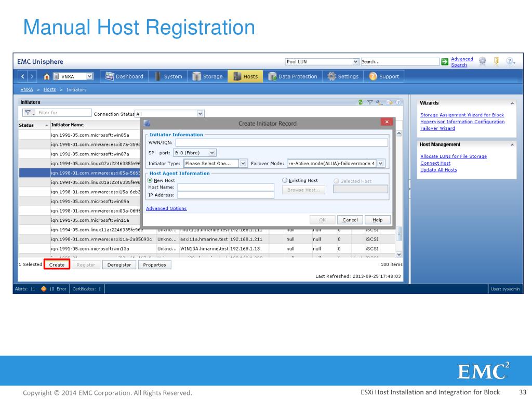Open the Support tab
Image resolution: width=532 pixels, height=399 pixels.
[x=384, y=76]
